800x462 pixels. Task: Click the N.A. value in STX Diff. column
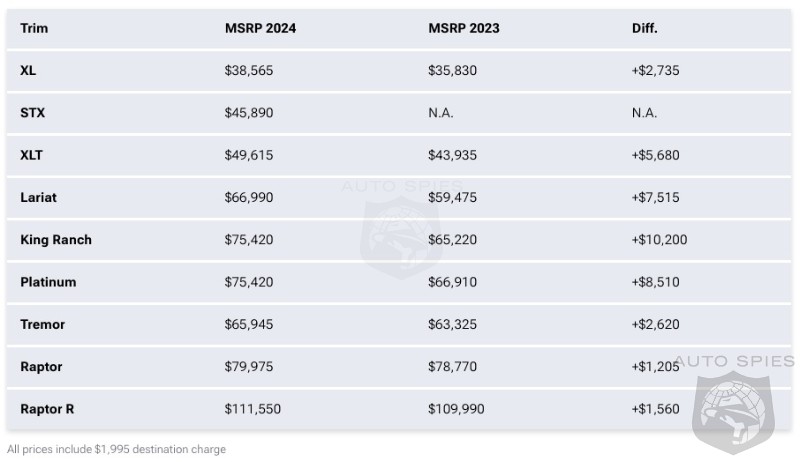pyautogui.click(x=644, y=113)
